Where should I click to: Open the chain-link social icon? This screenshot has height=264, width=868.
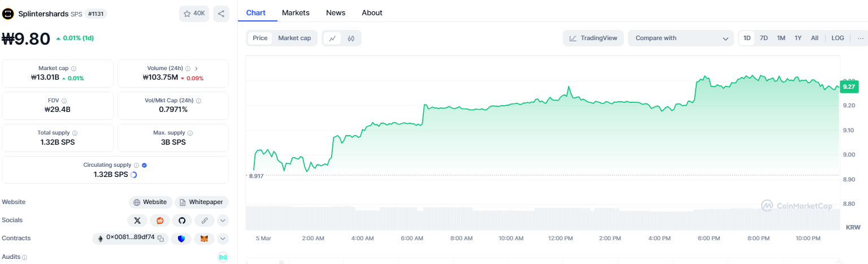click(205, 220)
